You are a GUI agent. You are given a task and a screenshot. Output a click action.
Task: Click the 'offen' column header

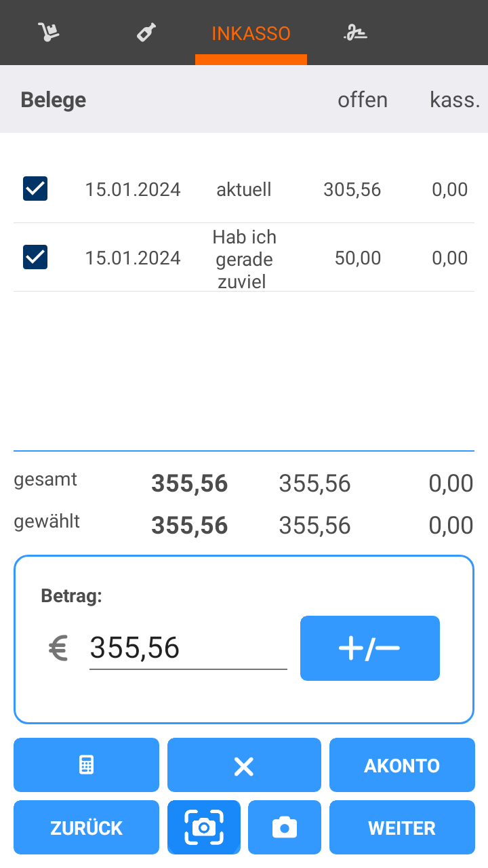[363, 100]
